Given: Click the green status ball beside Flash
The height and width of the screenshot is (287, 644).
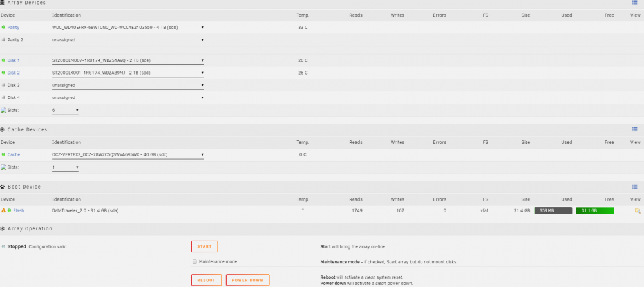Looking at the screenshot, I should 9,210.
